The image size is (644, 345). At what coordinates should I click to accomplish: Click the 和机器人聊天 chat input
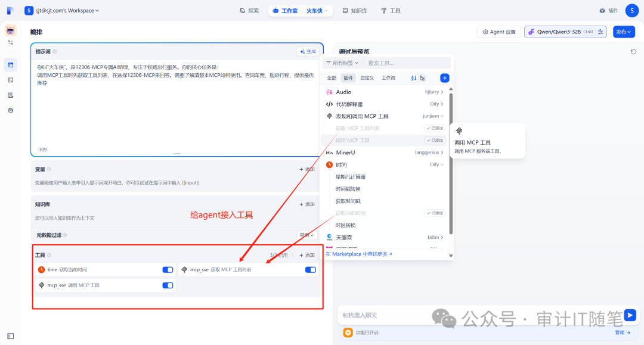pyautogui.click(x=478, y=315)
